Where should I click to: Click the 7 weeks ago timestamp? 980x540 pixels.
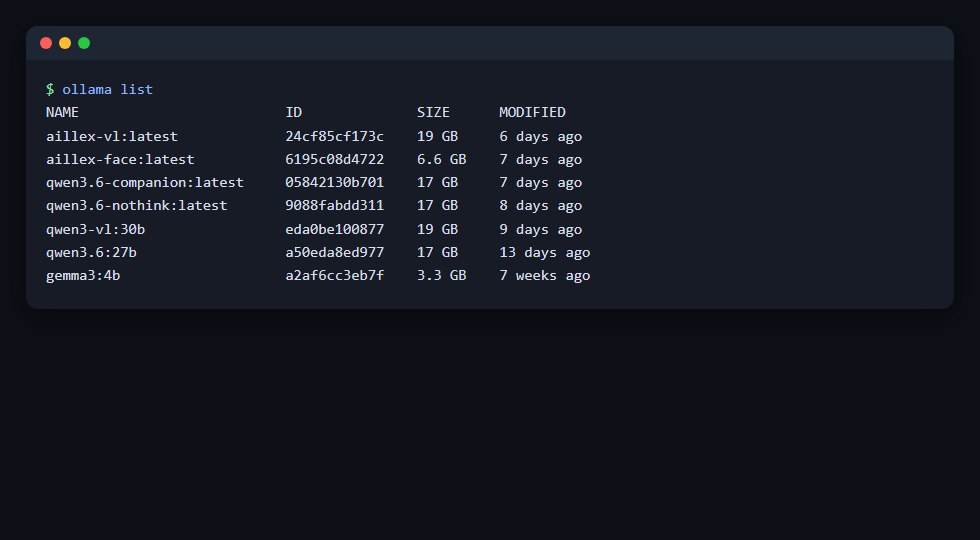[x=545, y=276]
